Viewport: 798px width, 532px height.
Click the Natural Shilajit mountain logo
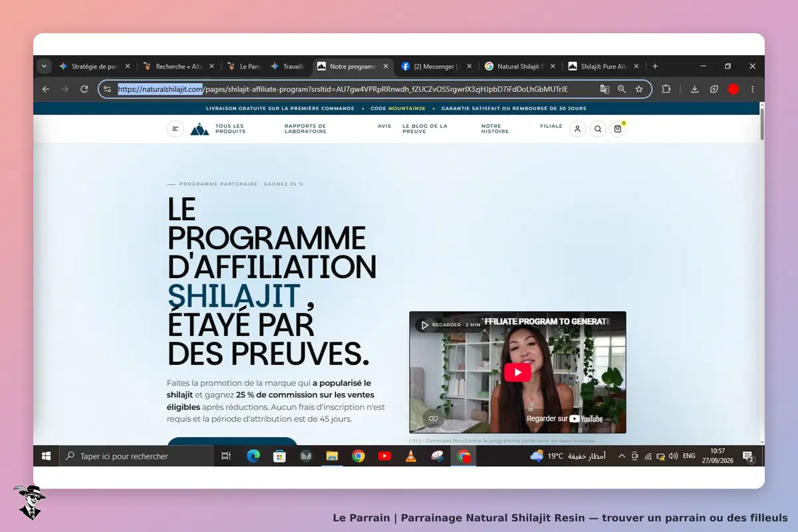point(199,129)
